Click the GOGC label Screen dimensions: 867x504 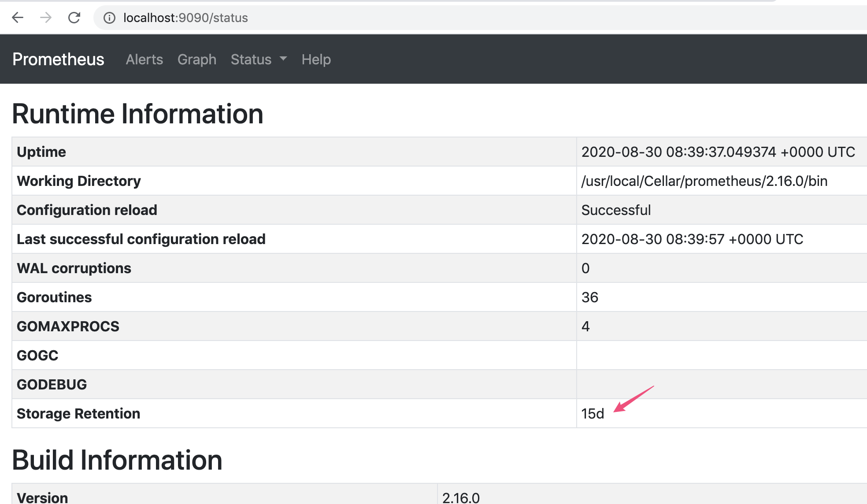coord(37,355)
